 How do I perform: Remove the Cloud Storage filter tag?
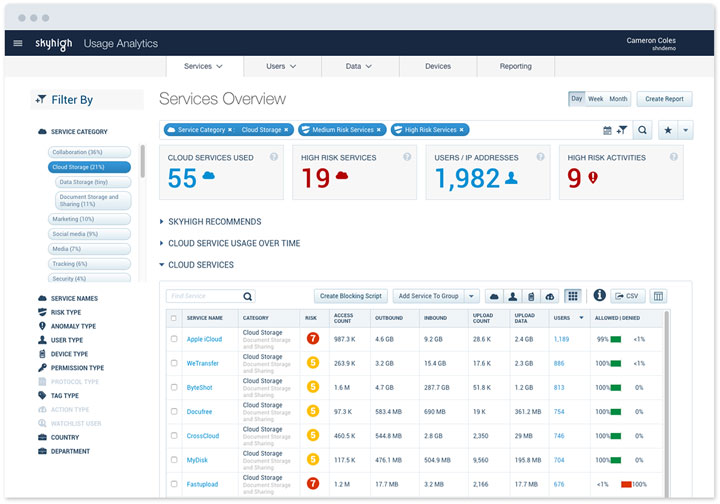point(286,130)
